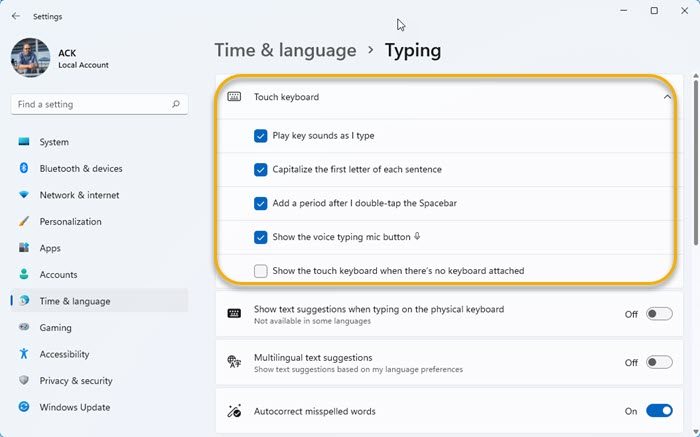Click the vertical scrollbar thumb

(696, 162)
